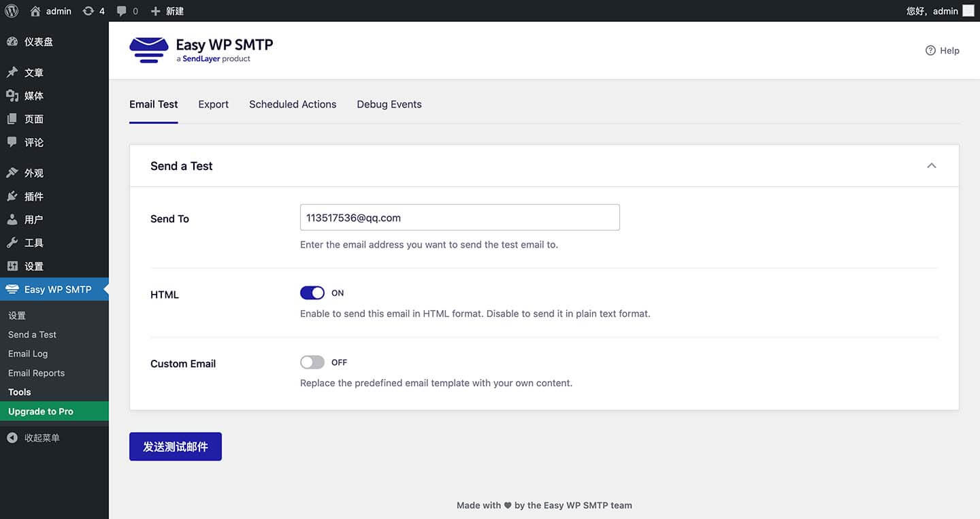This screenshot has height=519, width=980.
Task: Click the 外观 appearance brush icon
Action: [12, 173]
